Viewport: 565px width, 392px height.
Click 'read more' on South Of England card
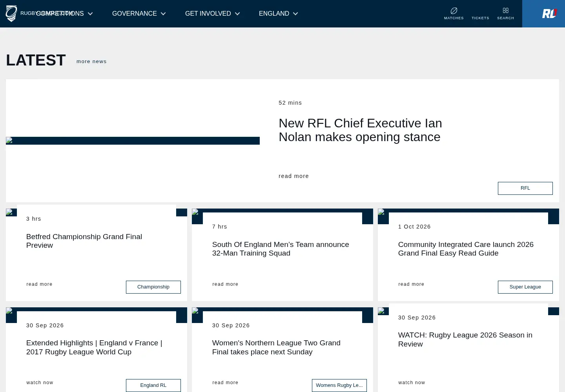225,284
